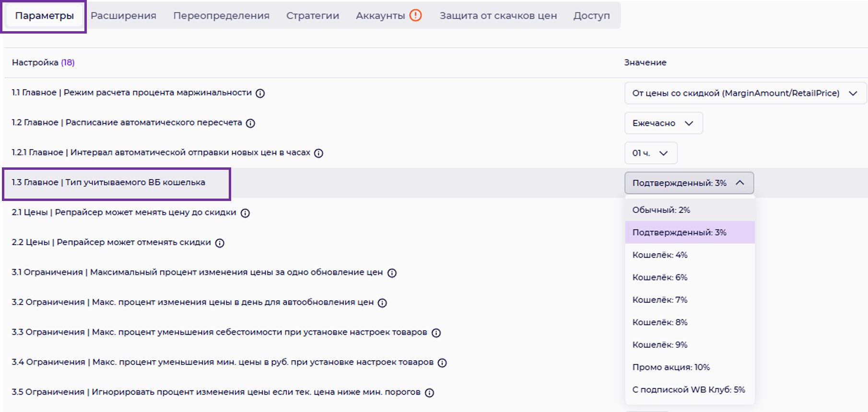
Task: Click info icon for price sending interval
Action: [318, 153]
